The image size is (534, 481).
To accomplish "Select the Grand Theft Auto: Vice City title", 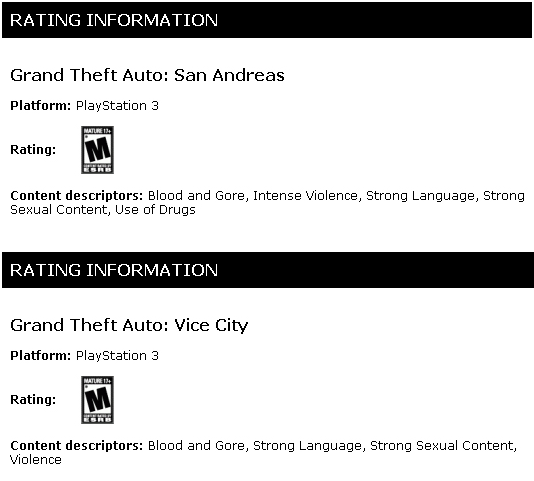I will pos(129,325).
